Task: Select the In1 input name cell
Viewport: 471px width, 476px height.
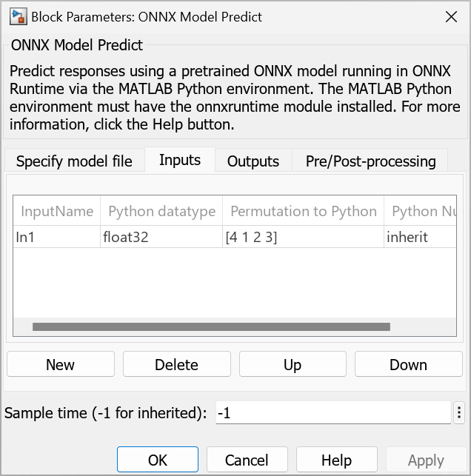Action: [x=56, y=238]
